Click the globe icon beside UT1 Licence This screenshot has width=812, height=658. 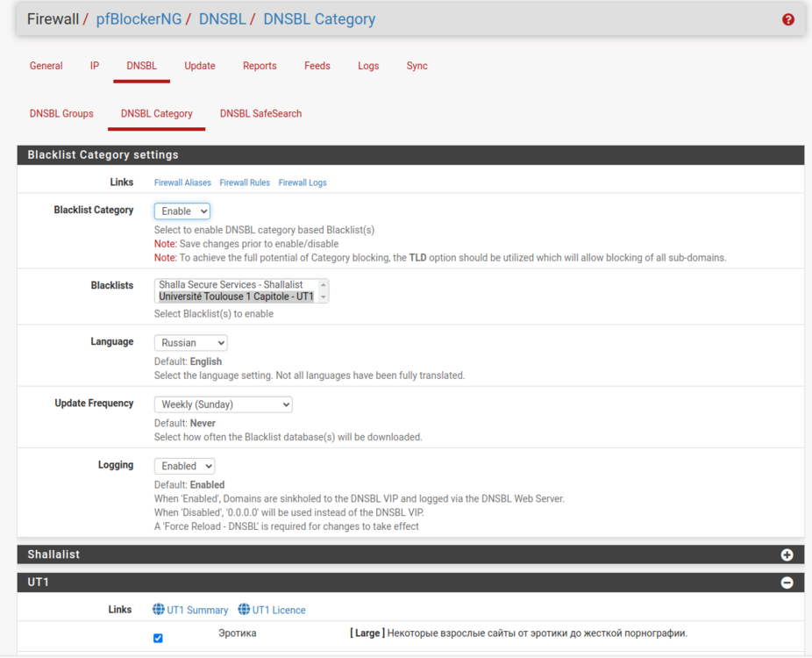tap(244, 610)
